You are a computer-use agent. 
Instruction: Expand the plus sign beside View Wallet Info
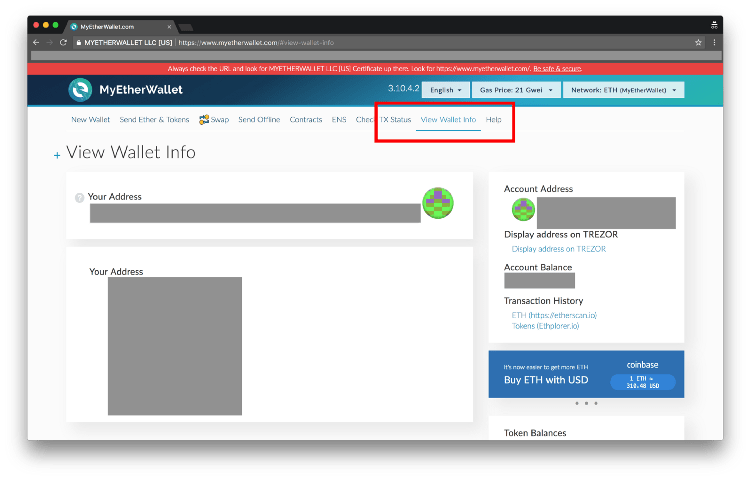click(x=57, y=155)
